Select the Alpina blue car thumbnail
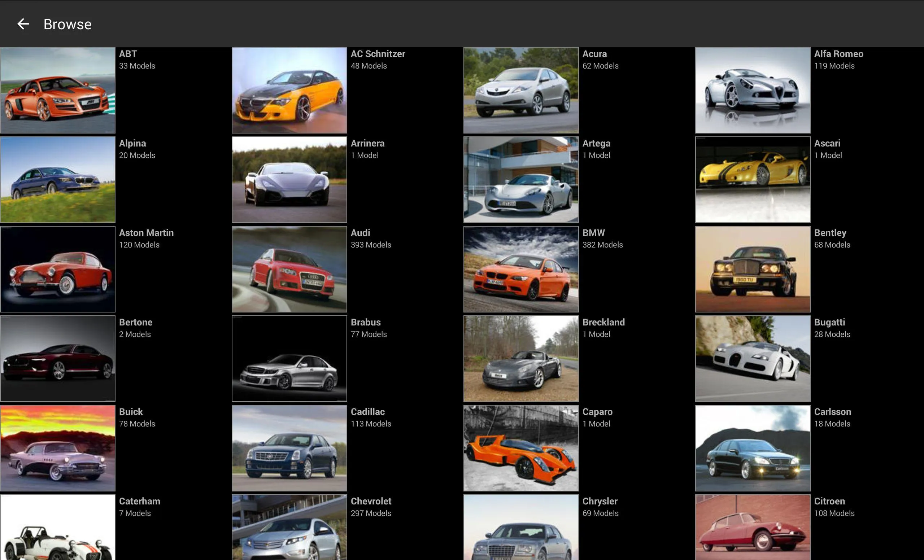 pos(58,180)
